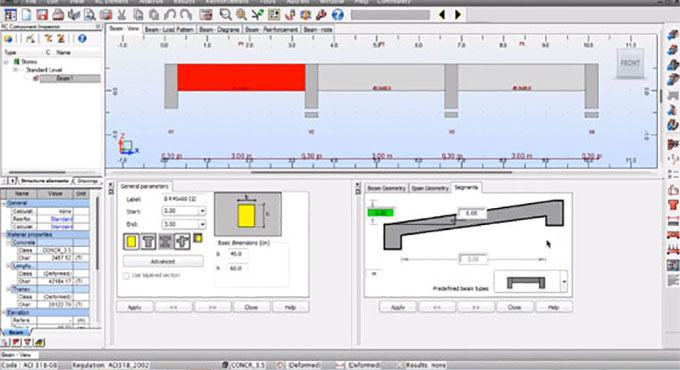Image resolution: width=680 pixels, height=370 pixels.
Task: Click the Undo arrow icon
Action: point(170,15)
